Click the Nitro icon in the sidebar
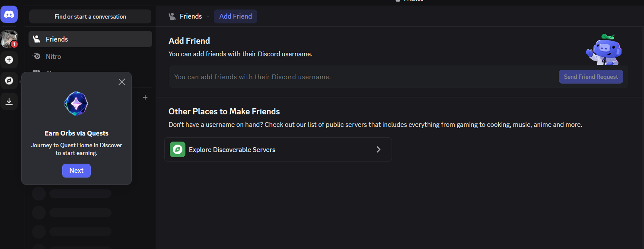This screenshot has width=644, height=249. pyautogui.click(x=37, y=56)
